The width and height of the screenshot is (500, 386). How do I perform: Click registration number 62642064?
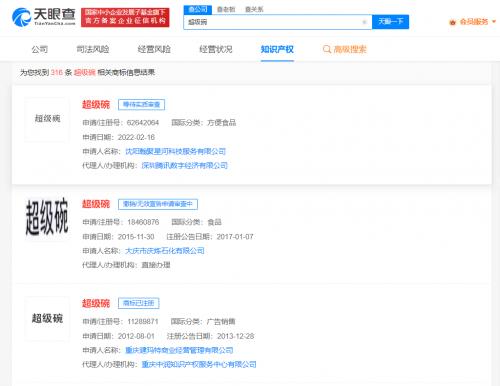coord(143,123)
